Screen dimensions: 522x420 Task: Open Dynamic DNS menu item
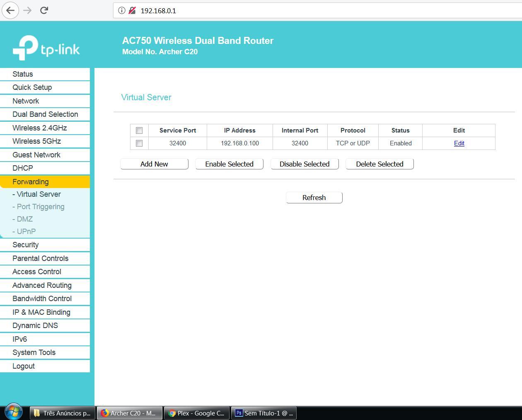[45, 326]
